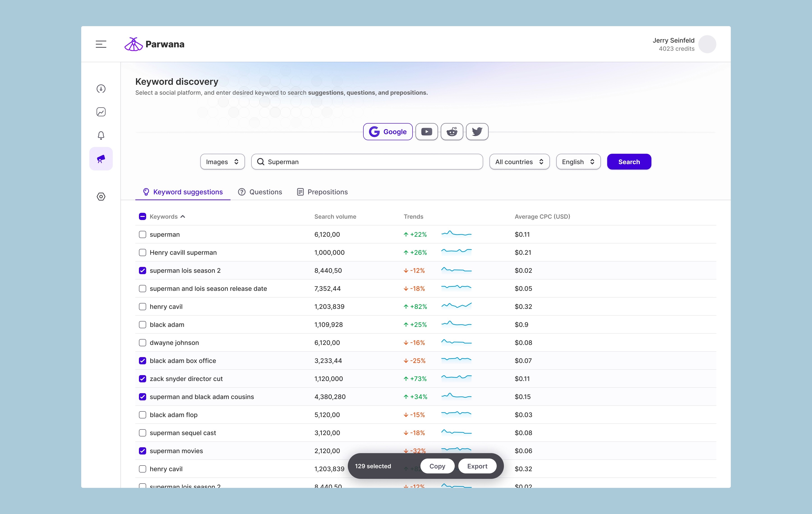The width and height of the screenshot is (812, 514).
Task: Click the Superman keyword search field
Action: click(367, 162)
